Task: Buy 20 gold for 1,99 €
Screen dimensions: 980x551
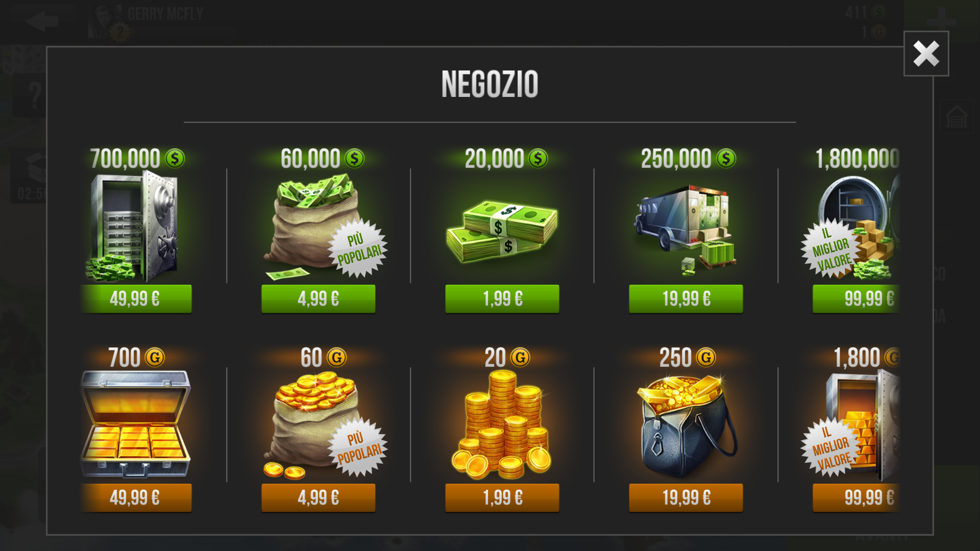Action: (502, 498)
